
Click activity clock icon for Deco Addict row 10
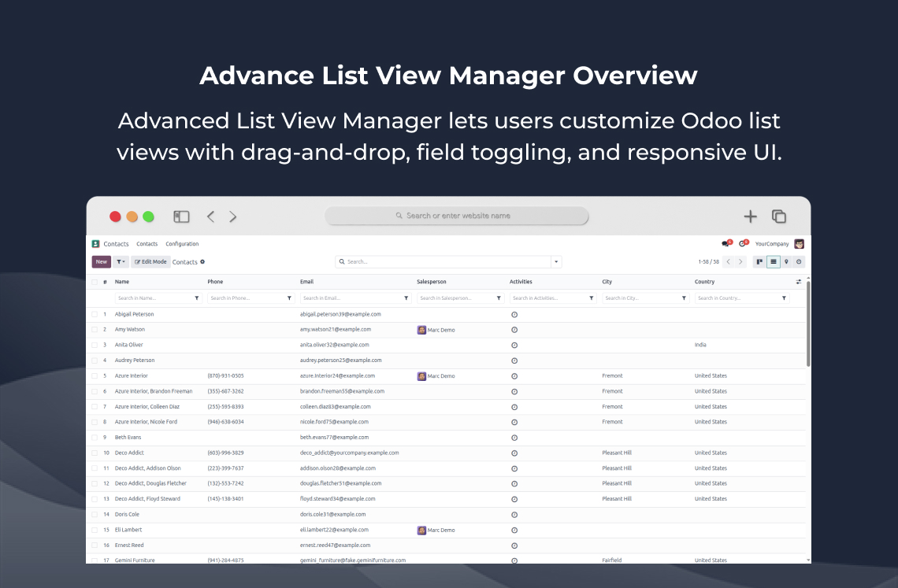514,453
